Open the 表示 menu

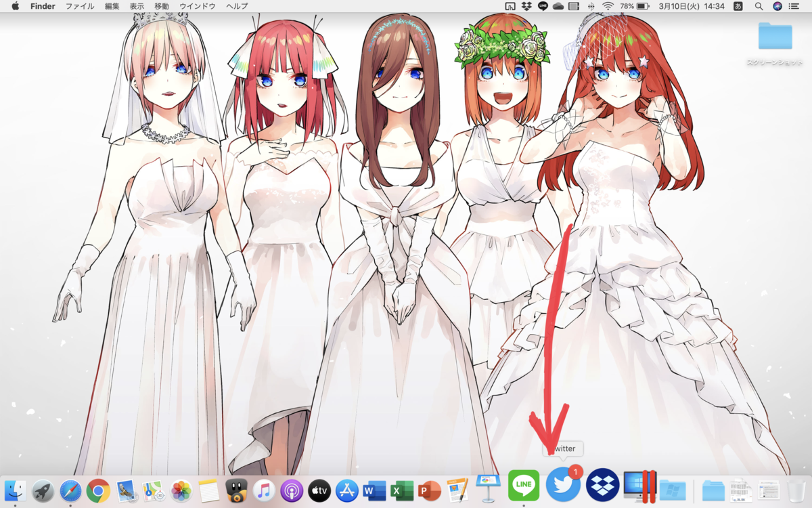[137, 6]
